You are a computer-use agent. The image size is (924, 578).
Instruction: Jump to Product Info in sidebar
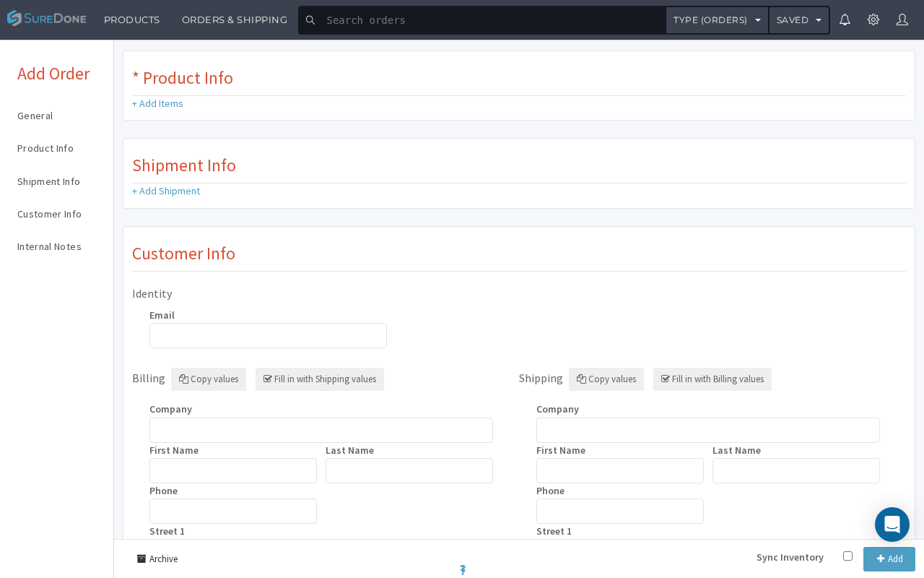click(45, 148)
